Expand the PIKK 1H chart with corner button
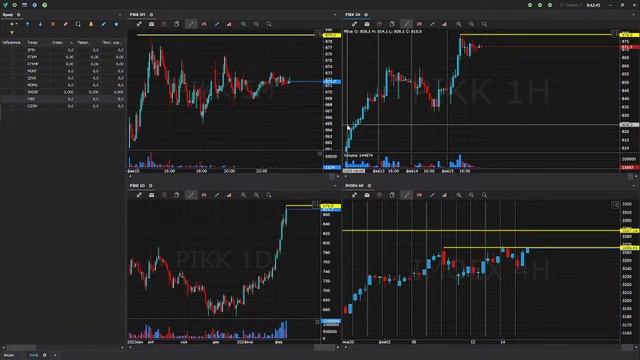The height and width of the screenshot is (360, 640). (614, 34)
